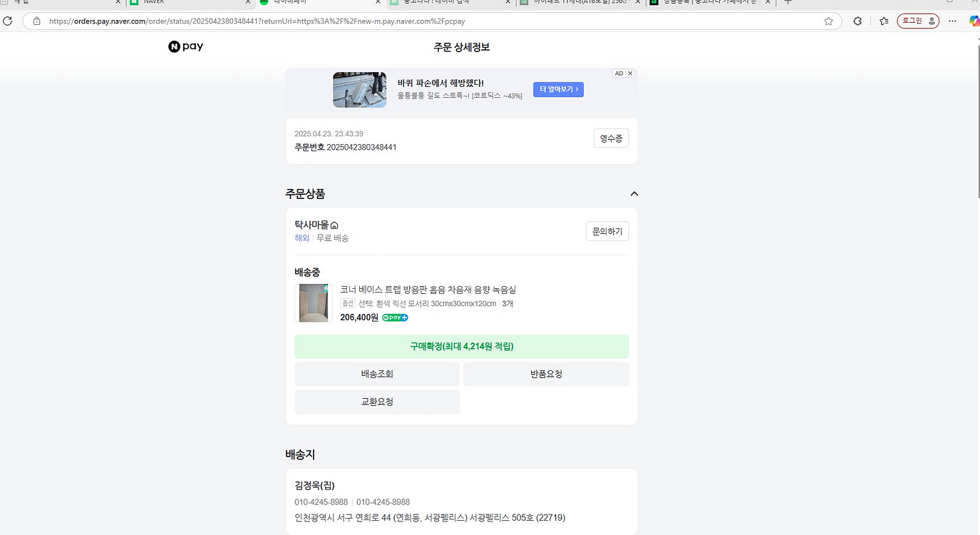
Task: Reload the page with the refresh icon
Action: tap(7, 21)
